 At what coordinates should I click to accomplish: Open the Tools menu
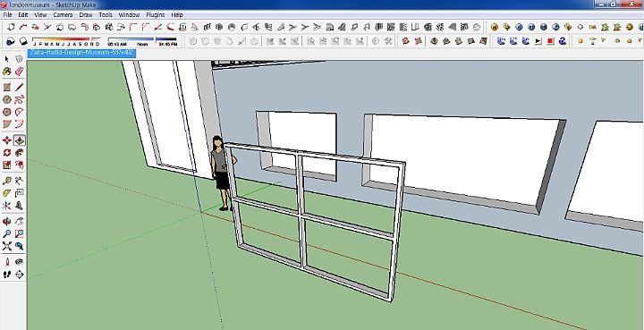pyautogui.click(x=106, y=15)
